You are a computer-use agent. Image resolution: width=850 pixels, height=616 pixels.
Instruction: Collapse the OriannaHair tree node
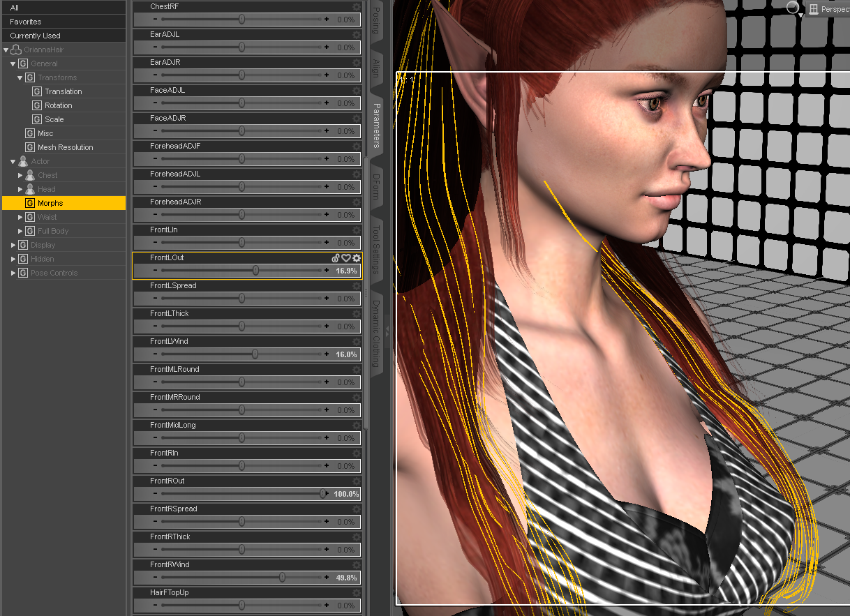[x=6, y=50]
